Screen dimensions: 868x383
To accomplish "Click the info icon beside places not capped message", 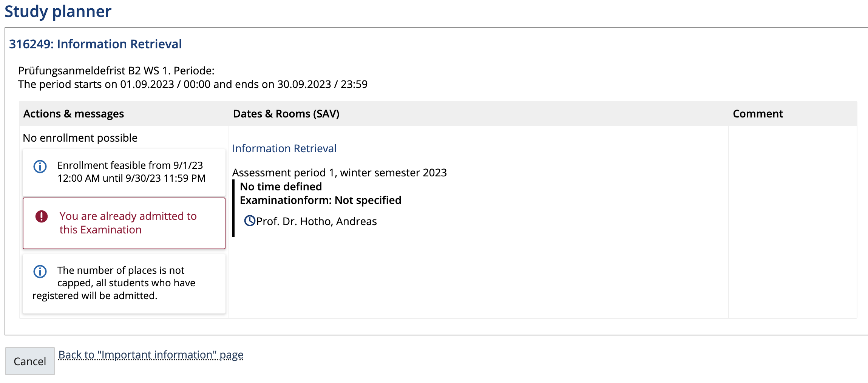I will [x=40, y=272].
